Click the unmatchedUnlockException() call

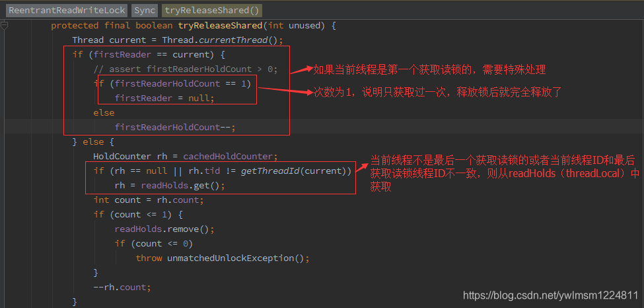click(x=236, y=258)
